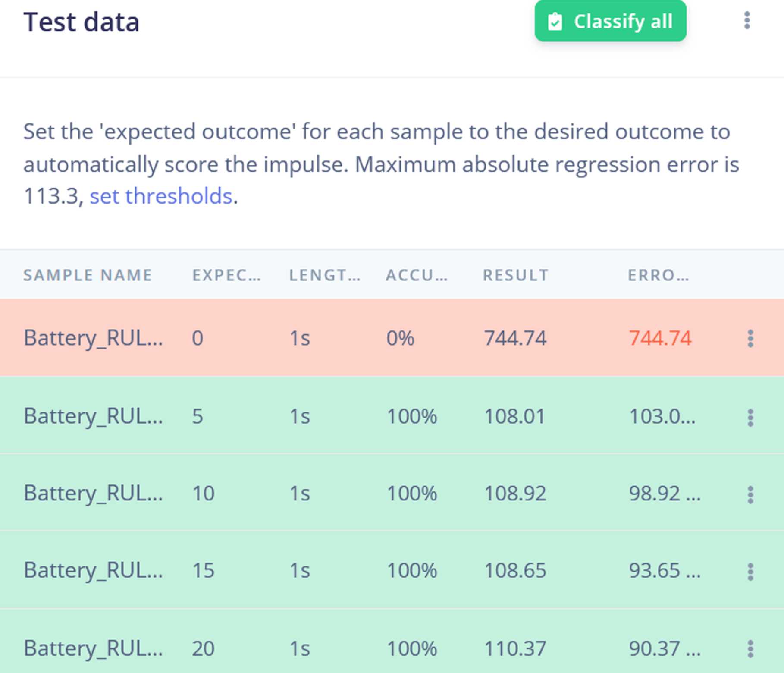Open row menu for sample expecting 20

[750, 649]
